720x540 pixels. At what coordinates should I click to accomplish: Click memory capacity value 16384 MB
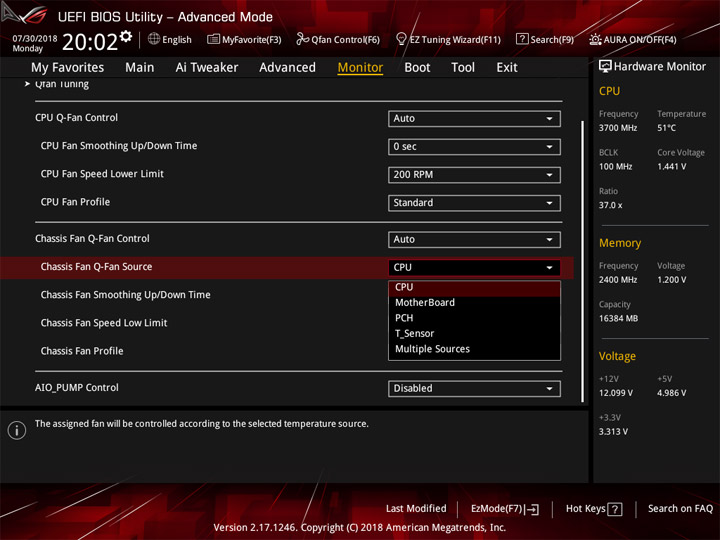click(618, 319)
